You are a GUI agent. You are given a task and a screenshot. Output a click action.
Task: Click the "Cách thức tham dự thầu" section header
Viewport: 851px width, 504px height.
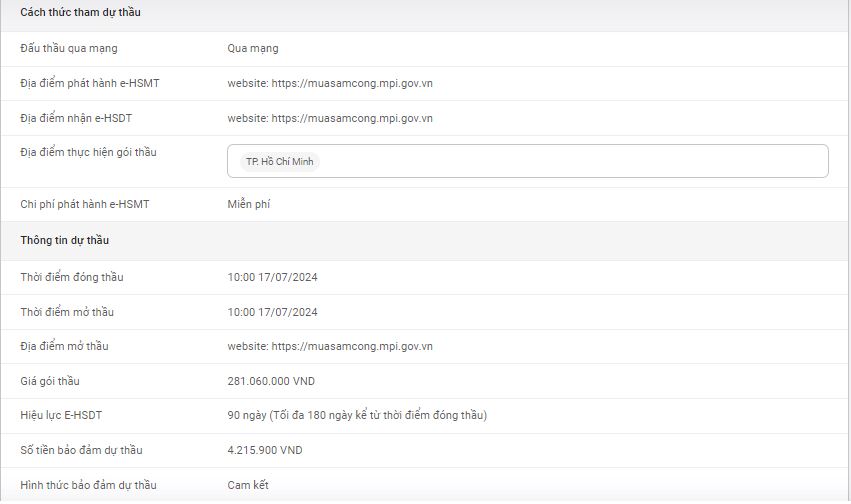click(80, 11)
